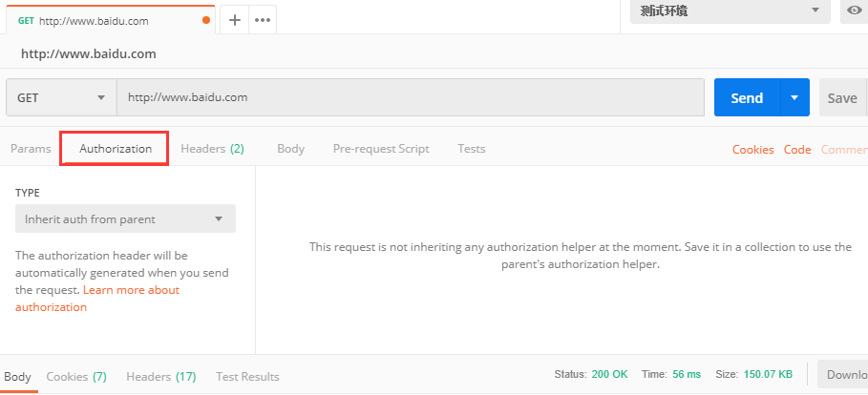
Task: Click the TYPE label
Action: [28, 193]
